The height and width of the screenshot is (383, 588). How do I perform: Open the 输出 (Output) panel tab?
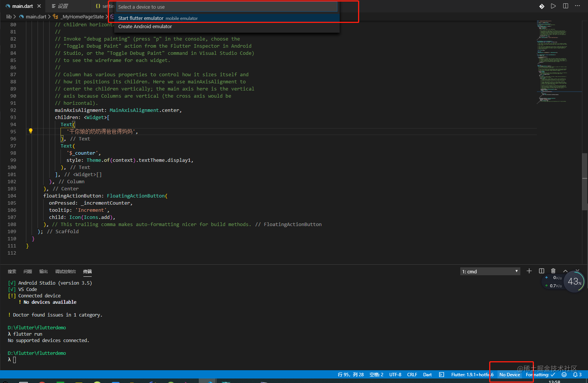(43, 271)
